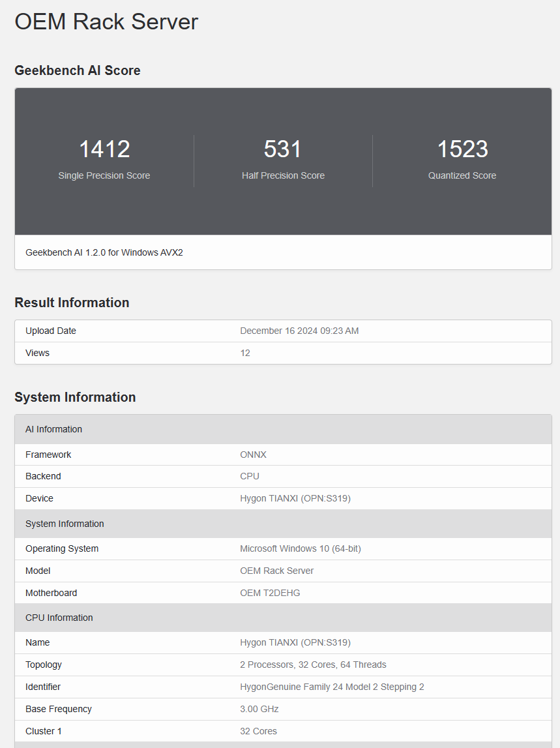Click the System Information section heading
The height and width of the screenshot is (748, 560).
[x=75, y=397]
